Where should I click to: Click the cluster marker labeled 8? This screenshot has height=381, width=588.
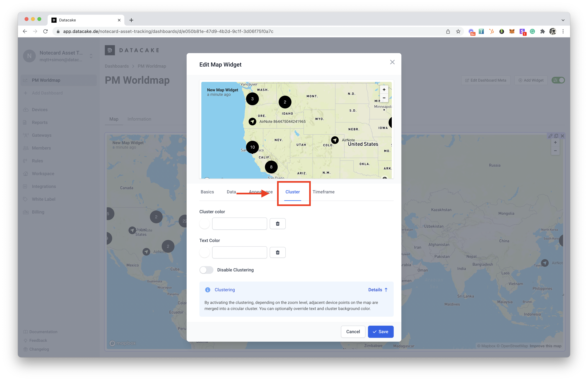pos(271,167)
